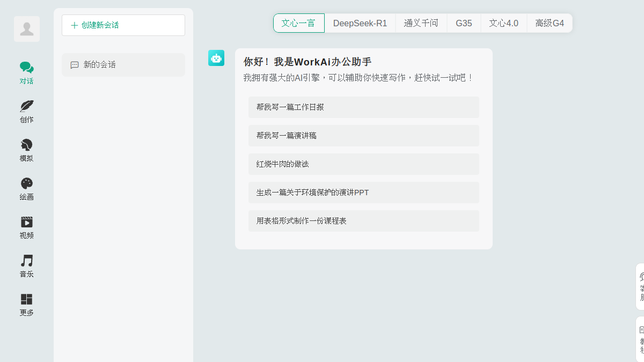Click heading 你好！我是WorkAi办公助手
Image resolution: width=644 pixels, height=362 pixels.
coord(308,62)
